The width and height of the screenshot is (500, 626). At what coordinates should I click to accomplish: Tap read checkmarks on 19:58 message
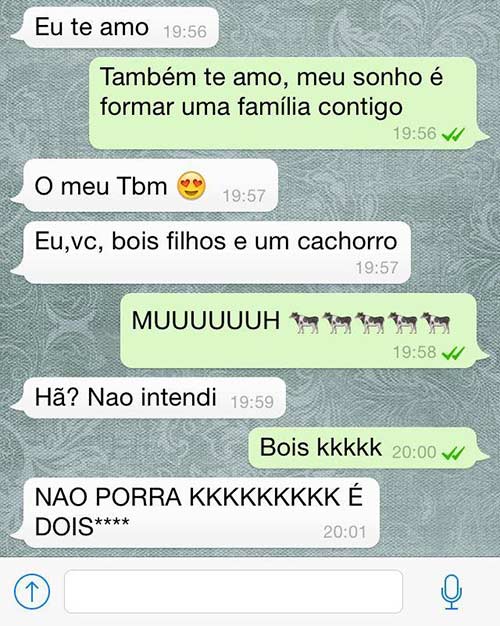click(x=453, y=353)
